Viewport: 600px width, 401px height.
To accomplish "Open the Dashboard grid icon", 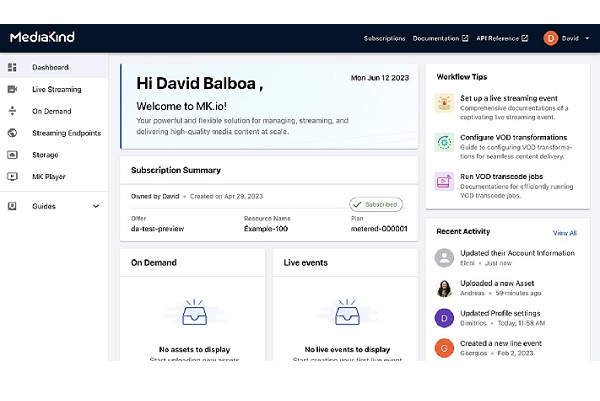I will tap(12, 67).
